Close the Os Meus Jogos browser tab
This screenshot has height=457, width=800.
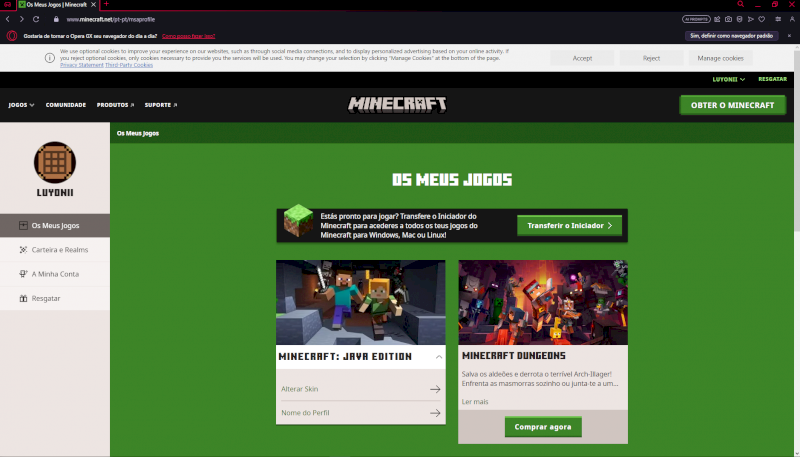pyautogui.click(x=93, y=4)
